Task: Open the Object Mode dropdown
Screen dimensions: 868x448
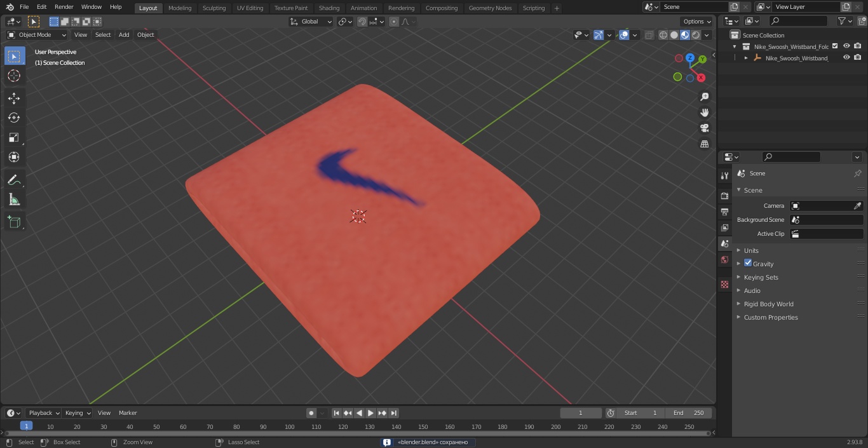Action: pos(37,35)
